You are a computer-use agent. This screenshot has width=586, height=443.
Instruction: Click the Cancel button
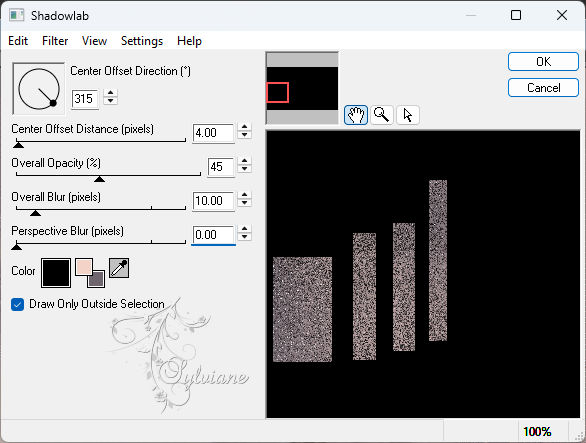click(x=543, y=87)
